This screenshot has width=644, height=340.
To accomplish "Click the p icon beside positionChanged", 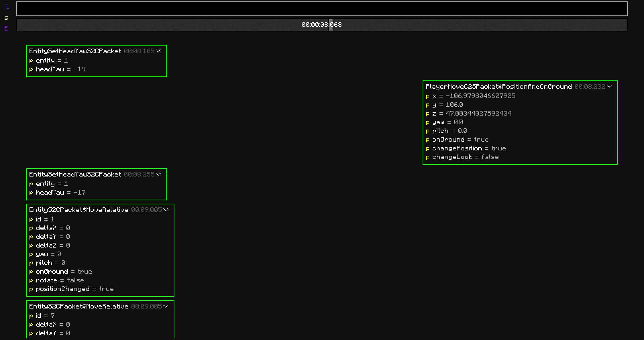I will 31,289.
